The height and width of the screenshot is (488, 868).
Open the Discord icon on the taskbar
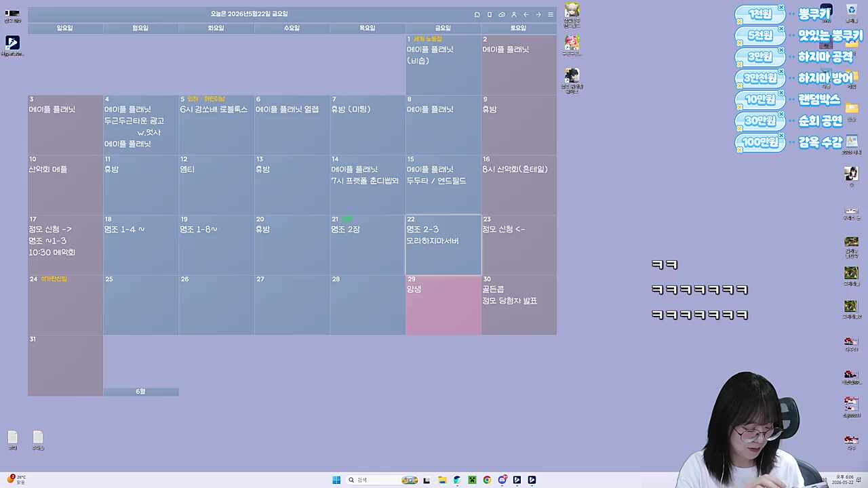502,480
